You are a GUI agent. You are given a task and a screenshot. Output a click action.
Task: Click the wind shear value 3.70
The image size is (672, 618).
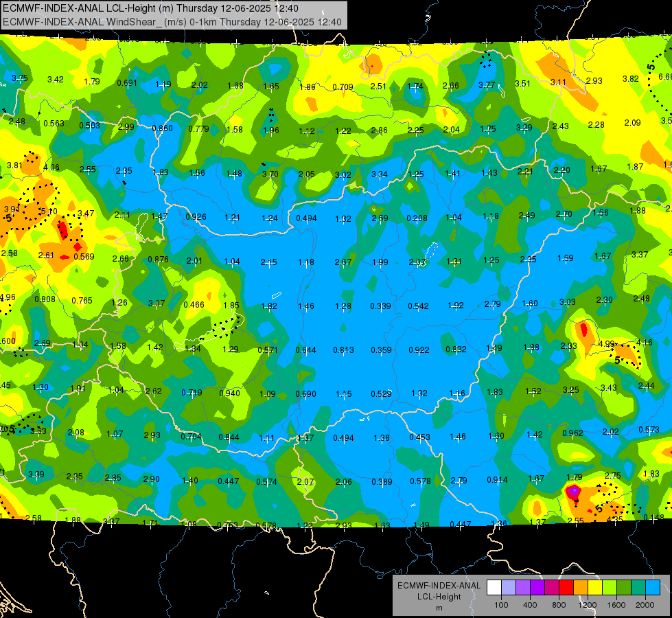(x=270, y=174)
